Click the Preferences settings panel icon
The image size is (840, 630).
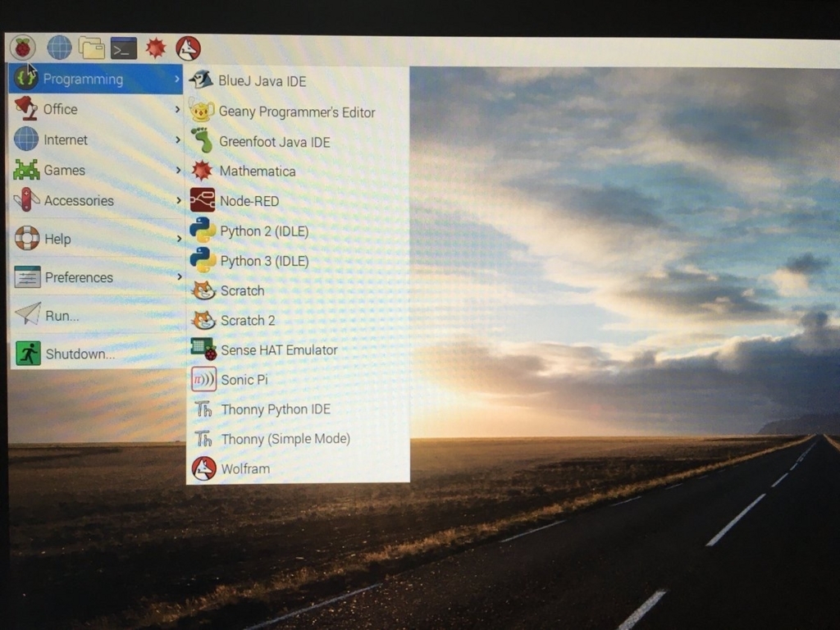tap(27, 277)
